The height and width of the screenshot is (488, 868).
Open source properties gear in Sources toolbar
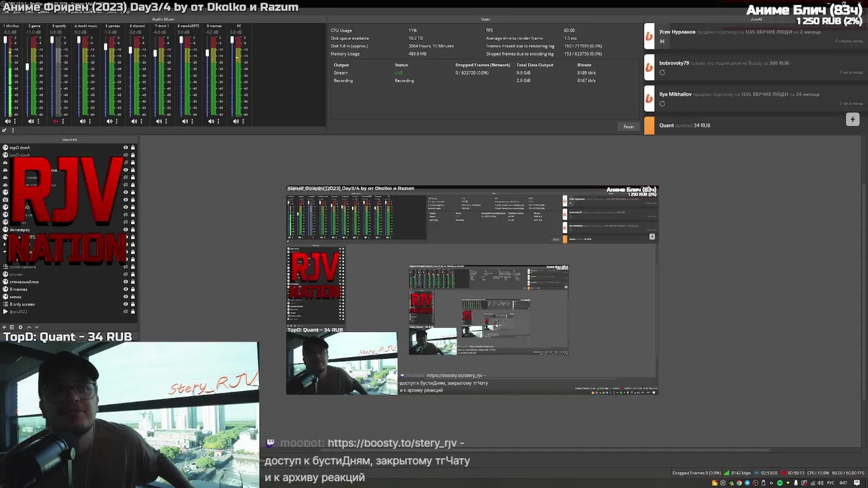click(20, 327)
